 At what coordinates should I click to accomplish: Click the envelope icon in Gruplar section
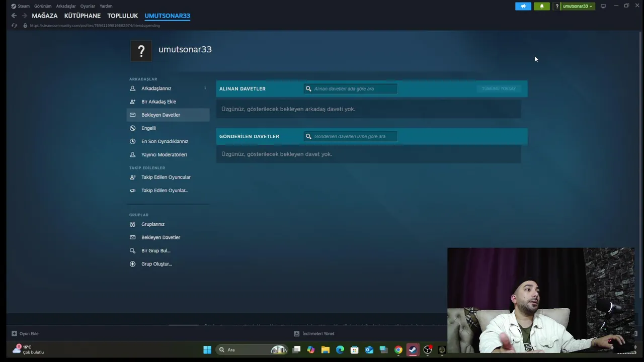pyautogui.click(x=133, y=237)
